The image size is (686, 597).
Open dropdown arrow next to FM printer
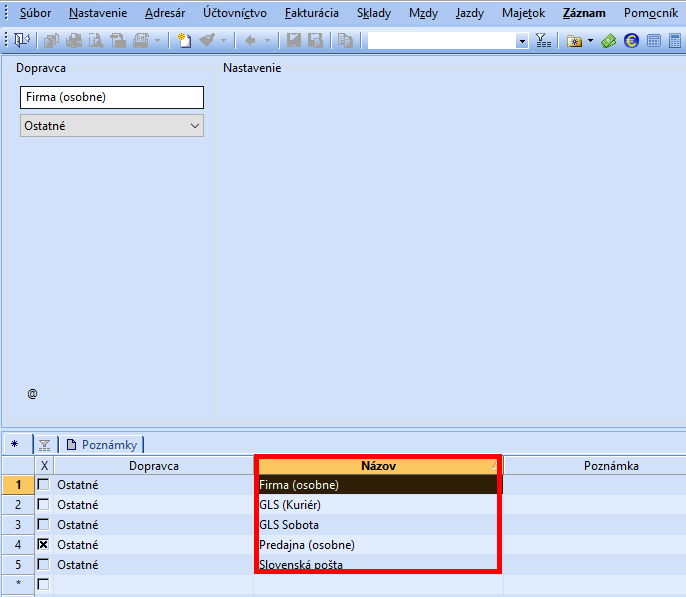click(x=158, y=41)
